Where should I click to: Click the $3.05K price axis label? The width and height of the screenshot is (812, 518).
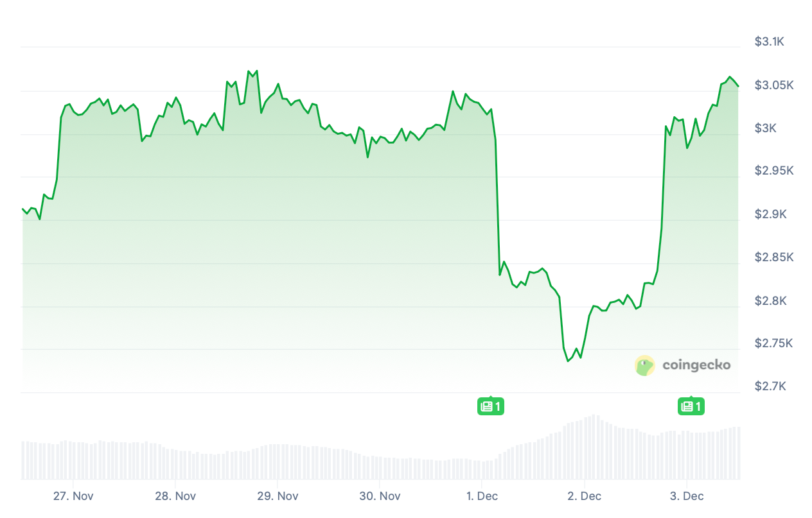pos(773,85)
